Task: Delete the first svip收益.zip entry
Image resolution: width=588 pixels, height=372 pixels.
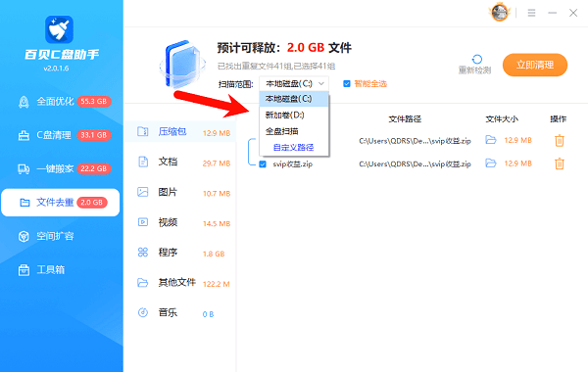Action: (x=560, y=141)
